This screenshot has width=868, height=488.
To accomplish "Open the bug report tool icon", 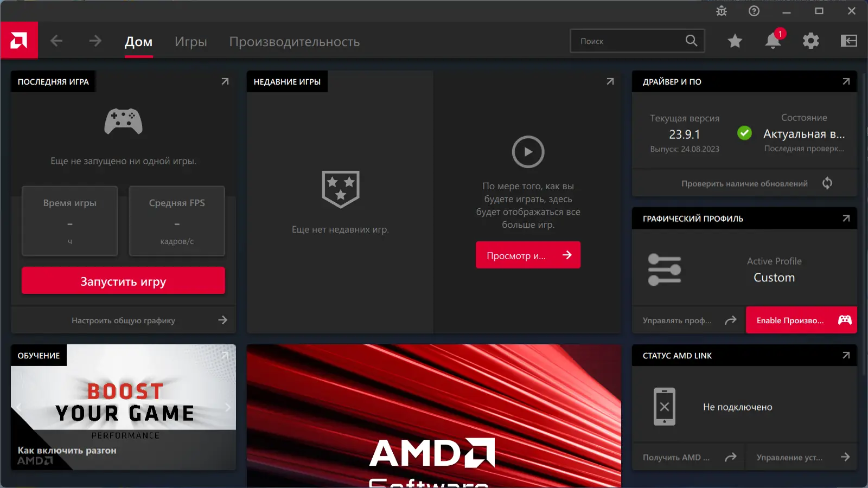I will coord(722,11).
